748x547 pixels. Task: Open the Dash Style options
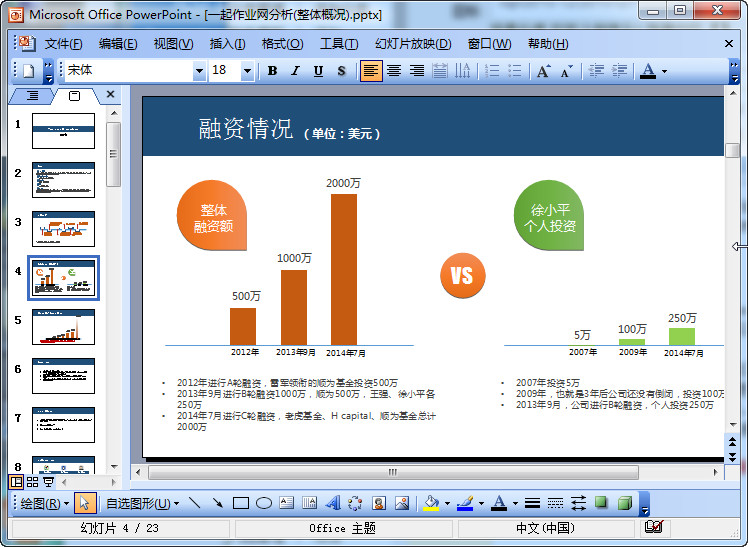(x=555, y=503)
